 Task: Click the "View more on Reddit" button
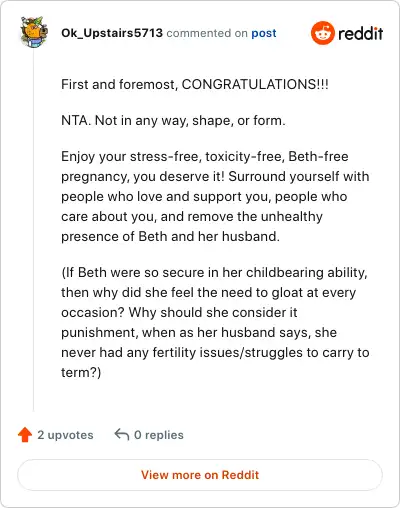point(200,475)
